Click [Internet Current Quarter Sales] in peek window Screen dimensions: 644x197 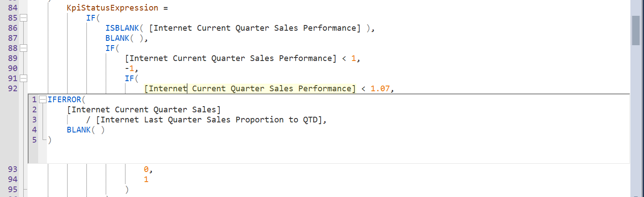144,110
